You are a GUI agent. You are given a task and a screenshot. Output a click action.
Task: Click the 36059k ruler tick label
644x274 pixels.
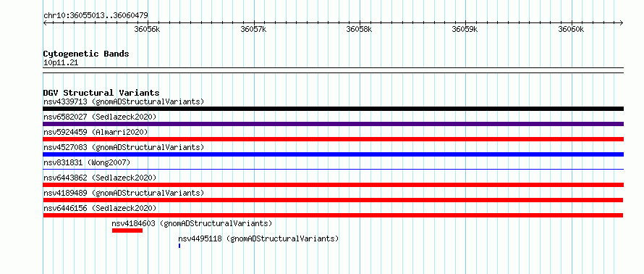tap(465, 29)
